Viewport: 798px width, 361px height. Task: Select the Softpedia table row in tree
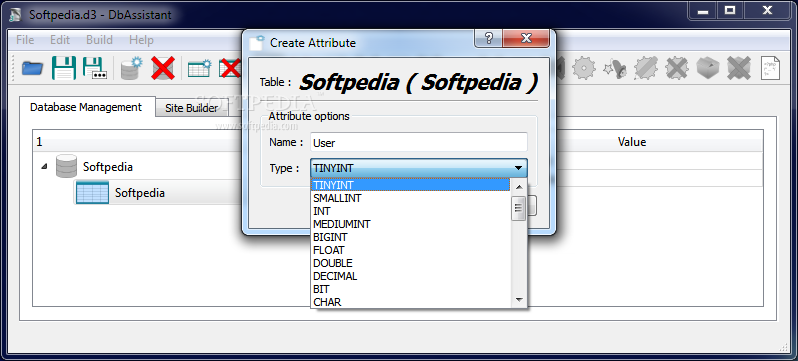(x=158, y=192)
